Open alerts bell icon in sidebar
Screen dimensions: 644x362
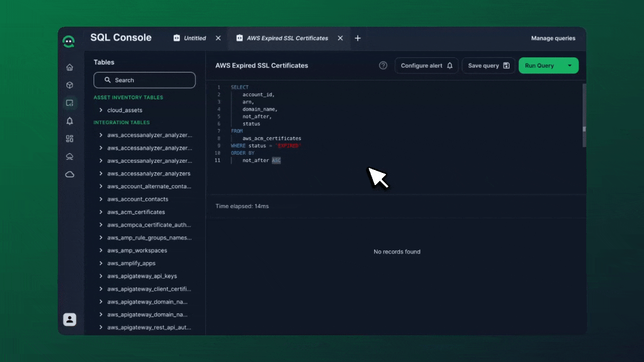point(69,121)
